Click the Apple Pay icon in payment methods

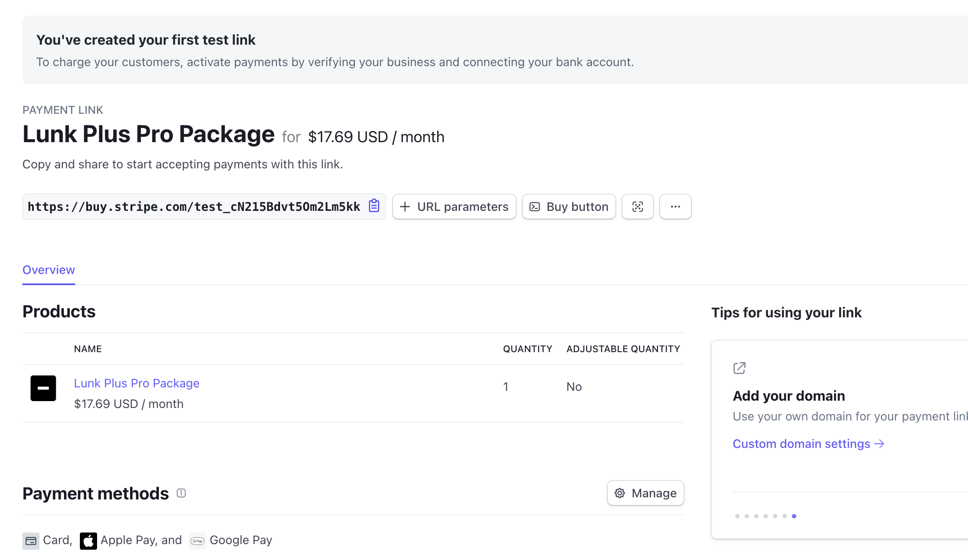point(88,540)
